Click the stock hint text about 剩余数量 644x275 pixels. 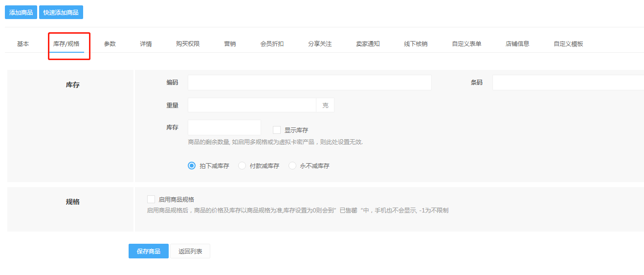coord(275,142)
